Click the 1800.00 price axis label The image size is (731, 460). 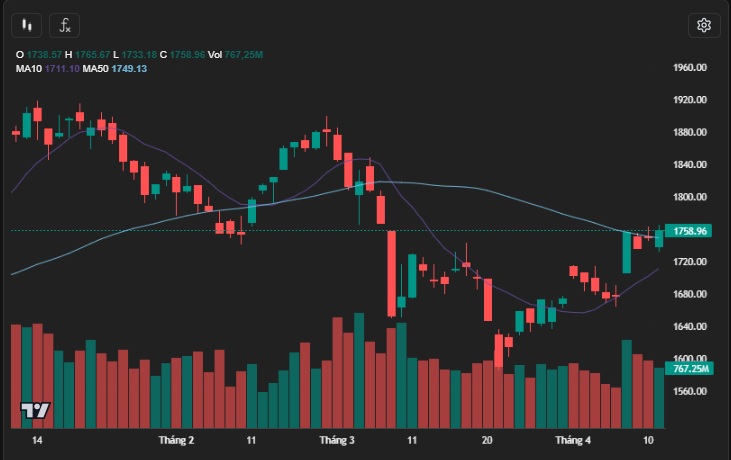[x=691, y=198]
